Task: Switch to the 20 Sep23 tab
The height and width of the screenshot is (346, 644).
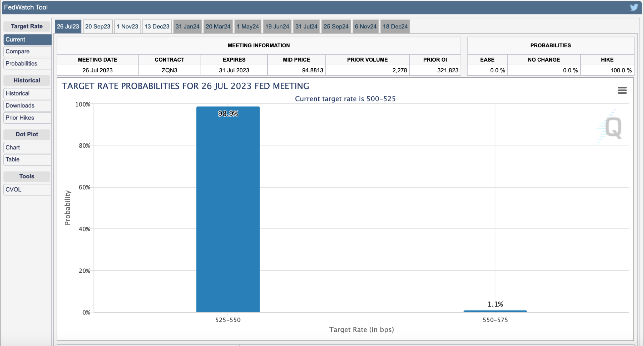Action: point(98,26)
